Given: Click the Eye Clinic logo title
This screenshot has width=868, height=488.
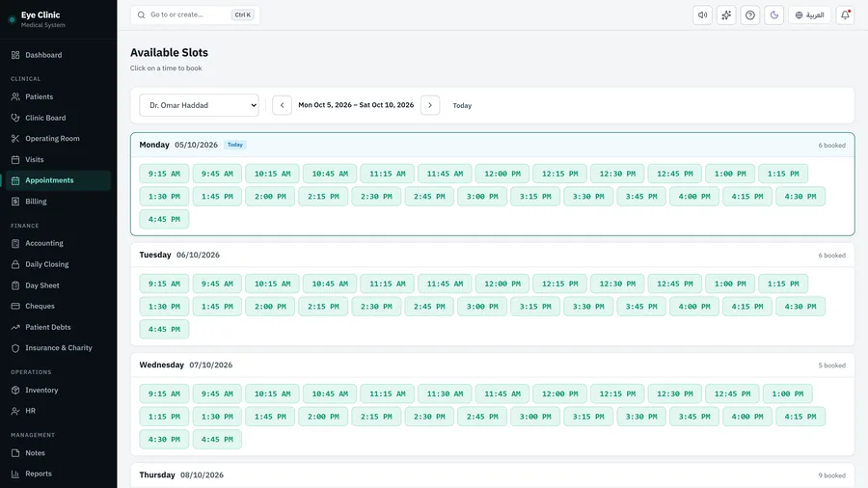Looking at the screenshot, I should pyautogui.click(x=41, y=14).
